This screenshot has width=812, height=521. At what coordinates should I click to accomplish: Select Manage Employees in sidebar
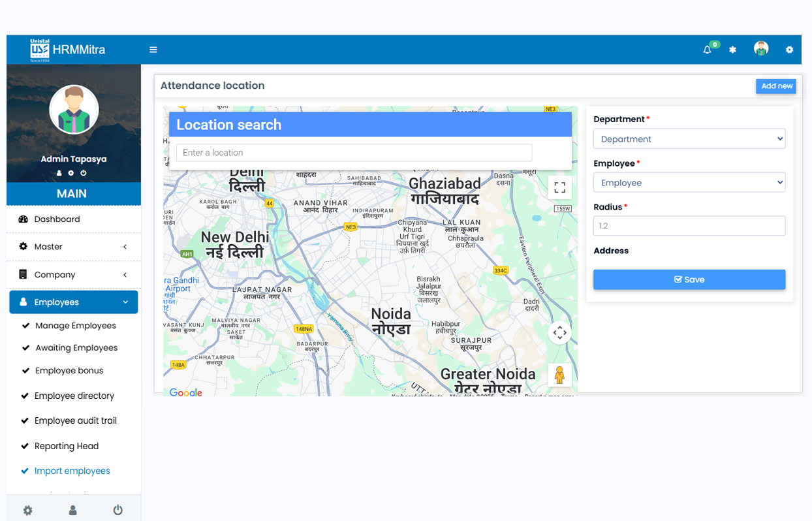tap(76, 326)
